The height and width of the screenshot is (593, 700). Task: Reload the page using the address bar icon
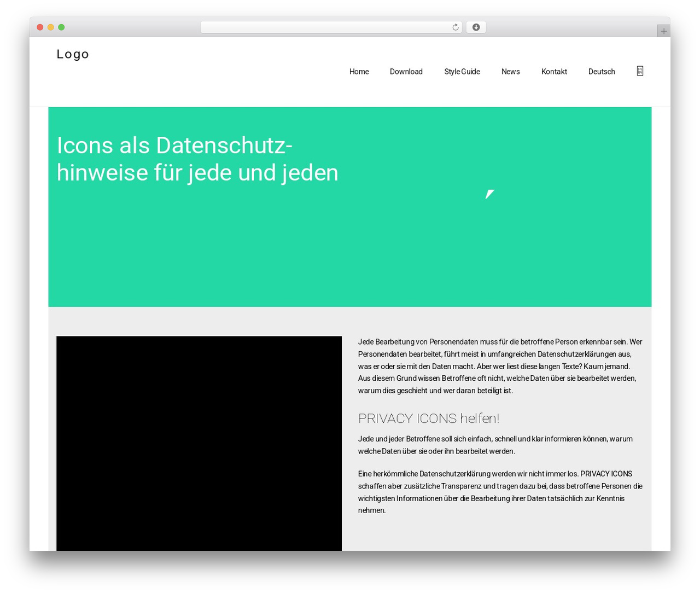click(455, 27)
